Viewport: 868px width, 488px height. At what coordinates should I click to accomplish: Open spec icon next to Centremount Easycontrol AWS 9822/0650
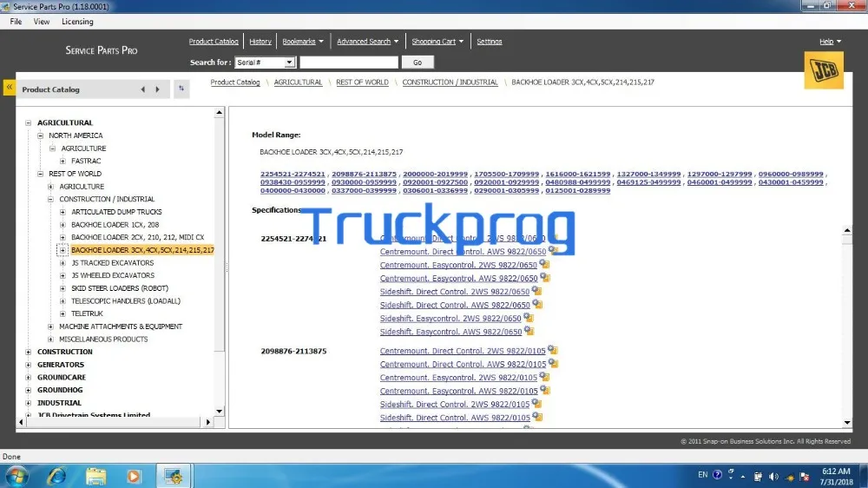(x=545, y=278)
